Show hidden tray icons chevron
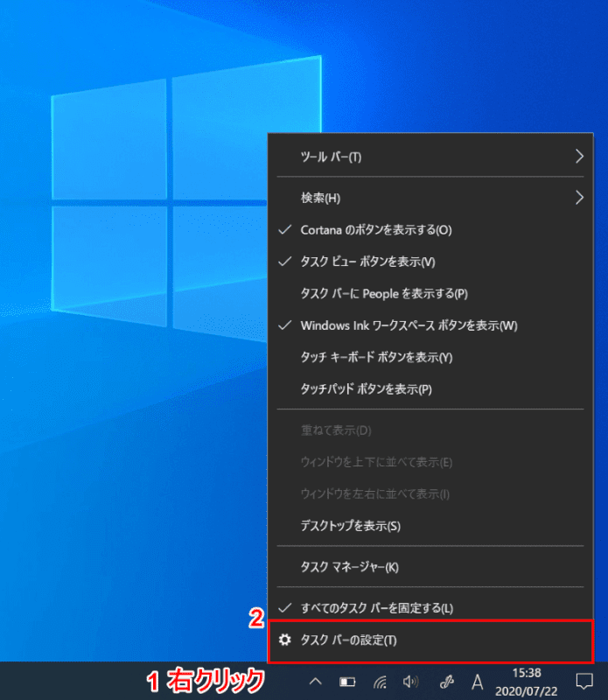The height and width of the screenshot is (700, 608). (316, 682)
